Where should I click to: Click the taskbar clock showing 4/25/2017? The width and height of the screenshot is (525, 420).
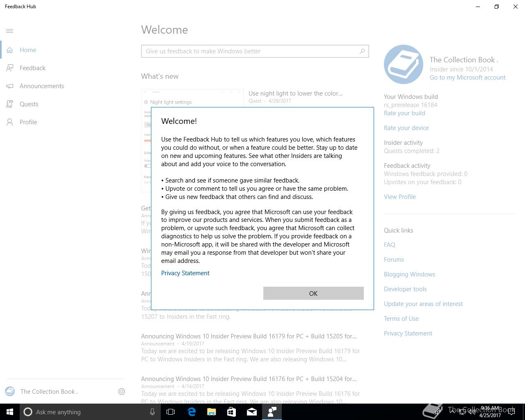tap(490, 412)
